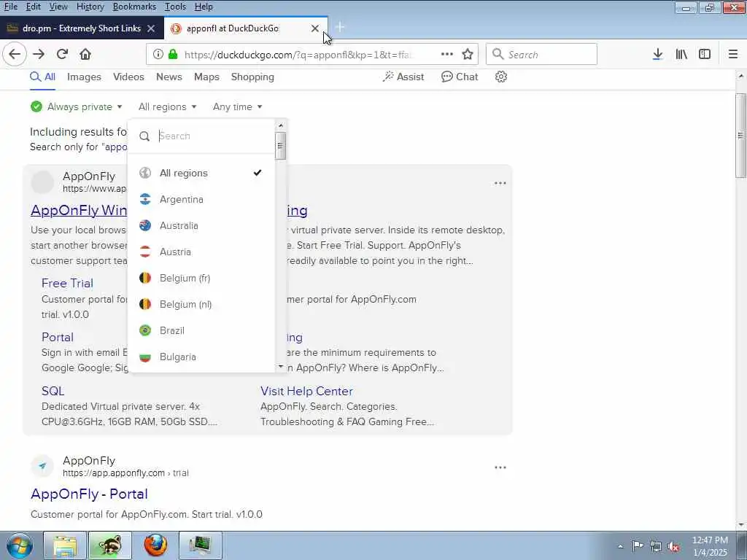Click the region list search field

(214, 136)
